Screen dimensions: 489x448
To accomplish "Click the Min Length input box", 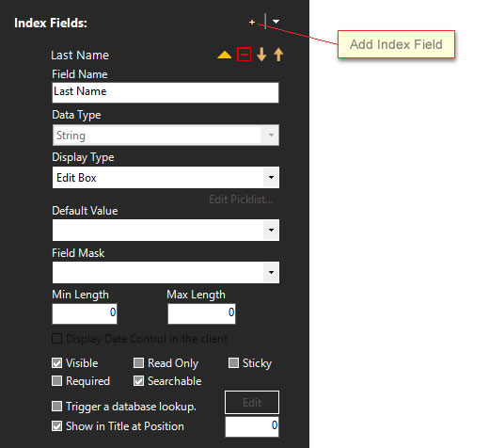I will tap(85, 313).
